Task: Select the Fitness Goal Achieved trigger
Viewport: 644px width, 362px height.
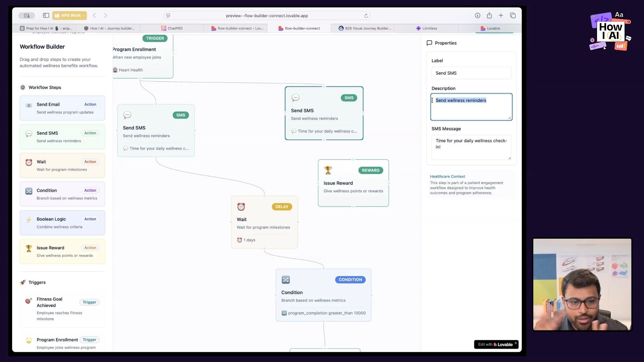Action: [62, 309]
